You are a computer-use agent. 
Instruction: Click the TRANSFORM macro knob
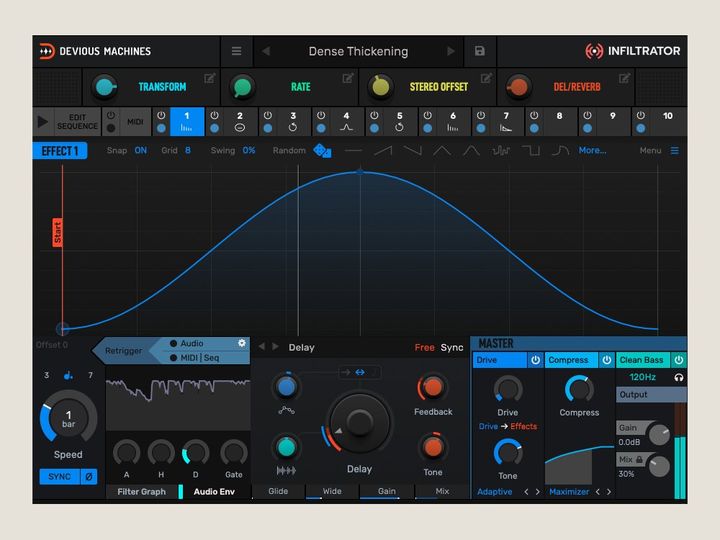(x=104, y=87)
